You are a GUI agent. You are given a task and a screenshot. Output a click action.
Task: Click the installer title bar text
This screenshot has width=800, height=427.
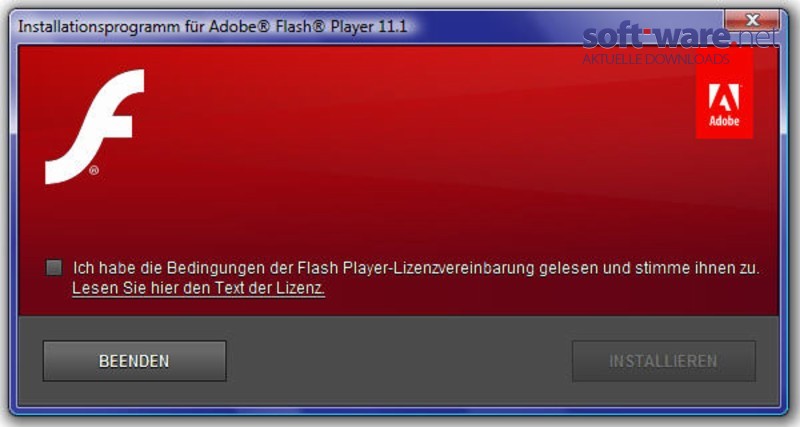[213, 26]
